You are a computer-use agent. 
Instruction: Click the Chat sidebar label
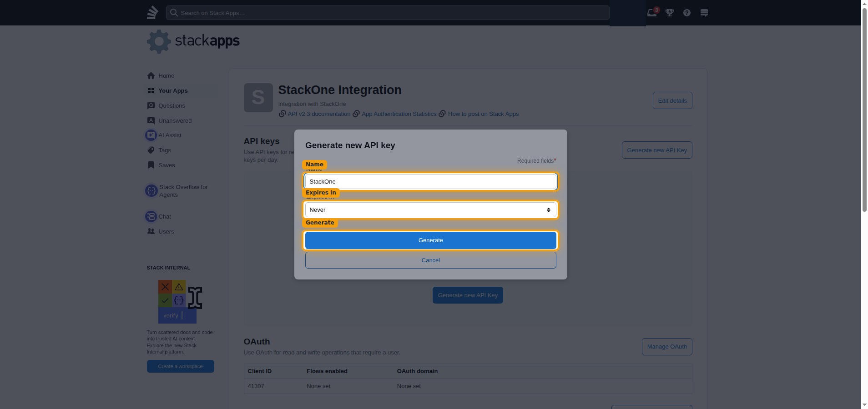[165, 216]
